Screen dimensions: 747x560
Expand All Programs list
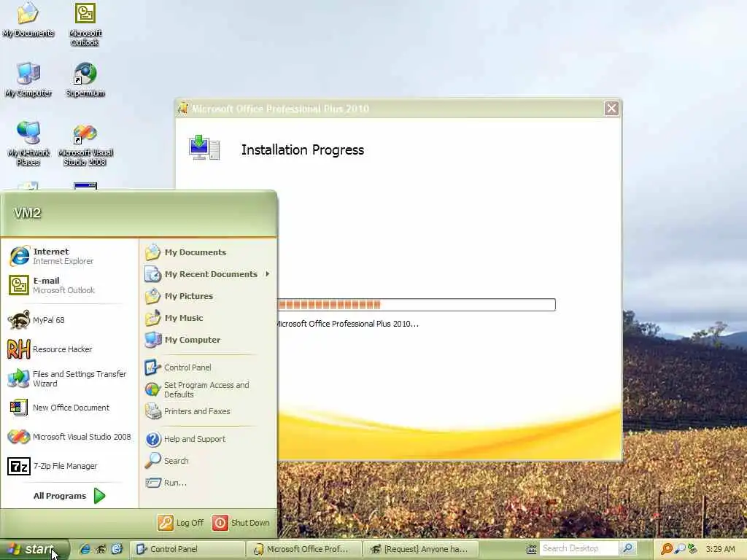click(x=69, y=496)
